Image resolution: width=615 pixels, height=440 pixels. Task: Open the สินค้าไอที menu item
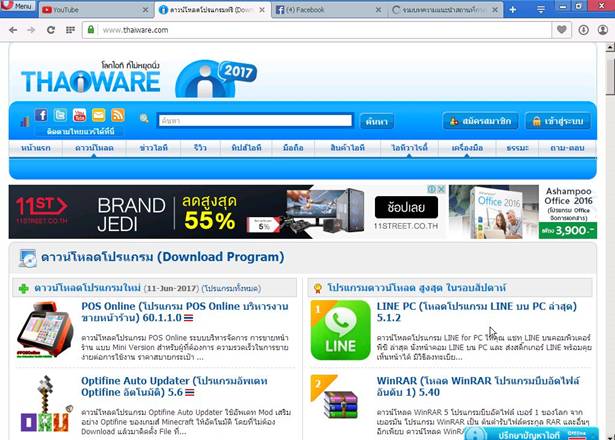(x=348, y=148)
